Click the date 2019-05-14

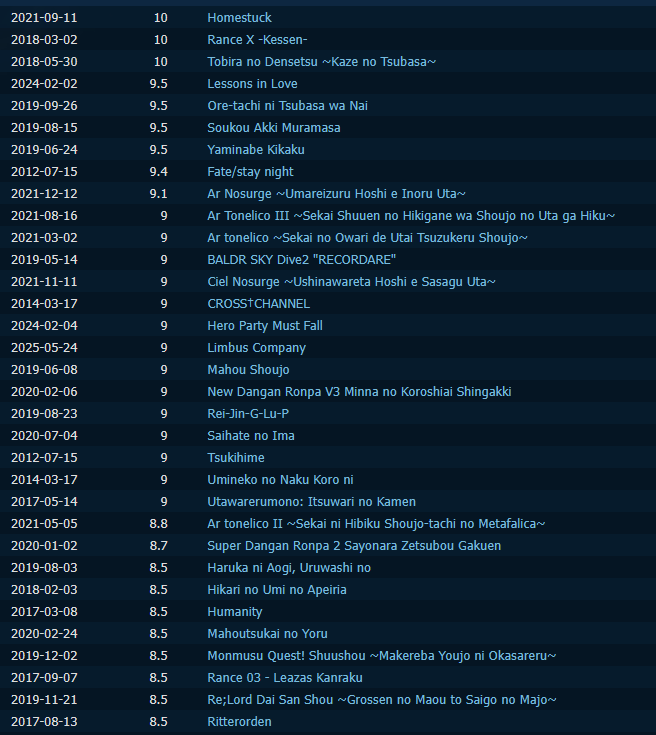point(44,260)
